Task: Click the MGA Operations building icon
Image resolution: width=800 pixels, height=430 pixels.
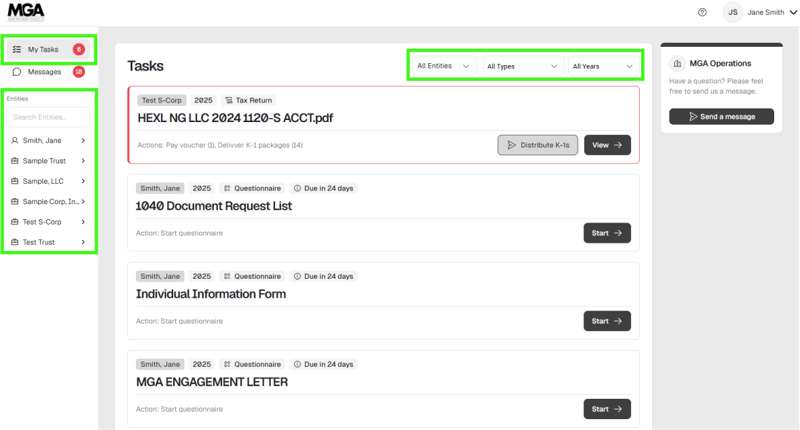Action: (677, 64)
